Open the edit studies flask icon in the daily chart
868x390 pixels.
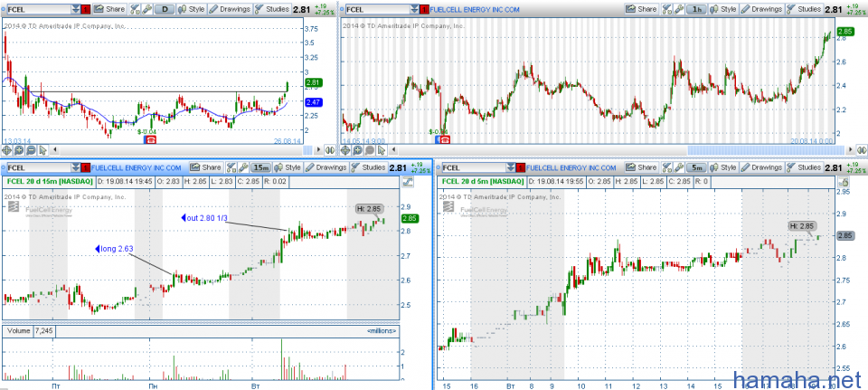click(x=135, y=9)
